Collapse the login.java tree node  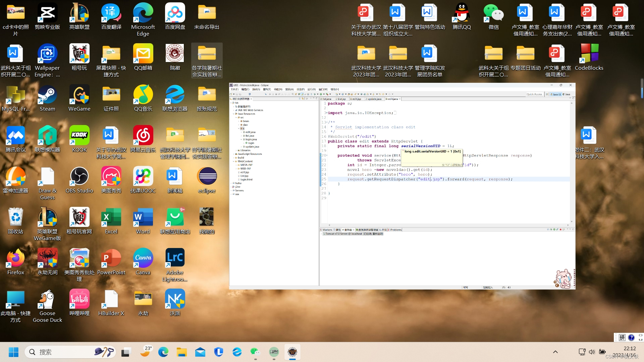click(241, 139)
